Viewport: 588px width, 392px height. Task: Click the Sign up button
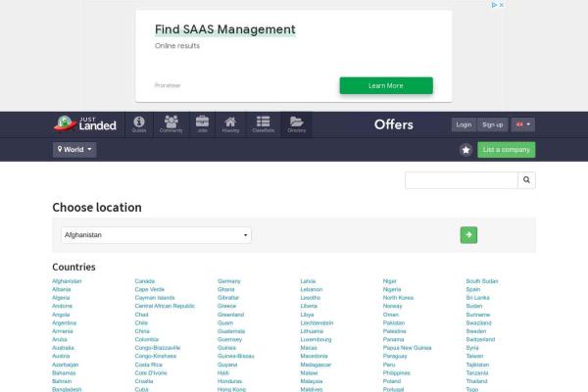pos(493,124)
